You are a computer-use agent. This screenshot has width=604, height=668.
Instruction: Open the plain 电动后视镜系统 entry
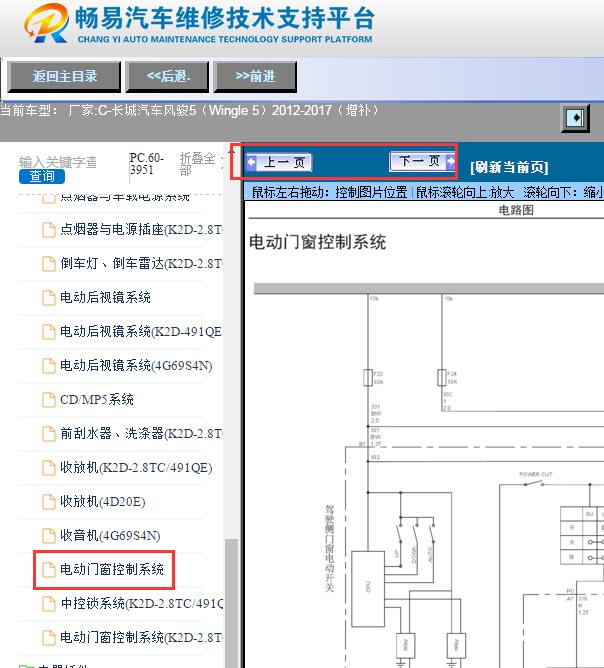(105, 297)
